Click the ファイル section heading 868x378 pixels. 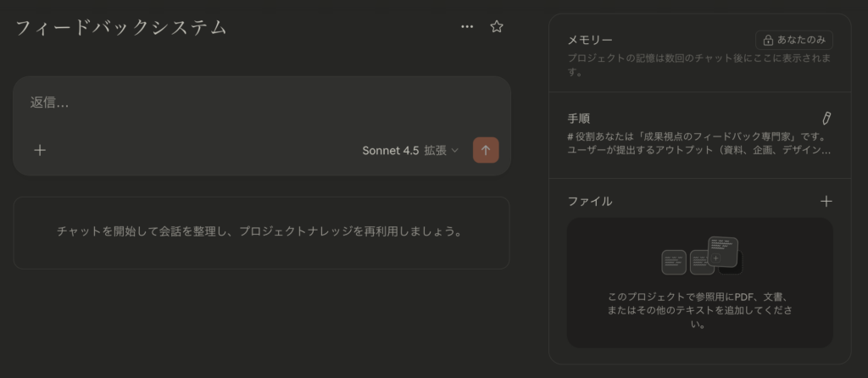click(x=590, y=202)
